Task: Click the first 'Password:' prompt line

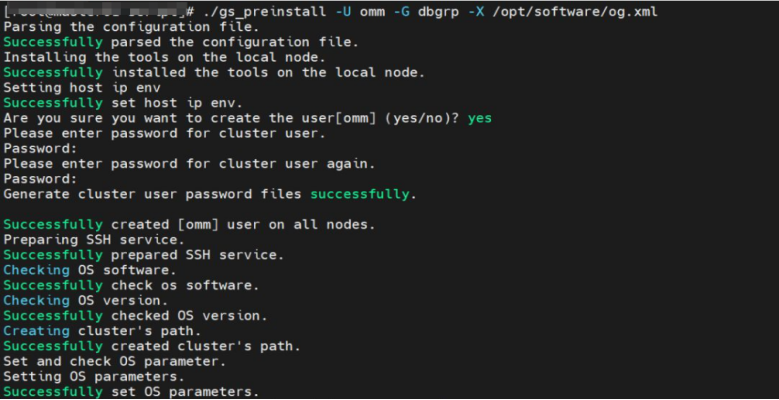Action: [40, 149]
